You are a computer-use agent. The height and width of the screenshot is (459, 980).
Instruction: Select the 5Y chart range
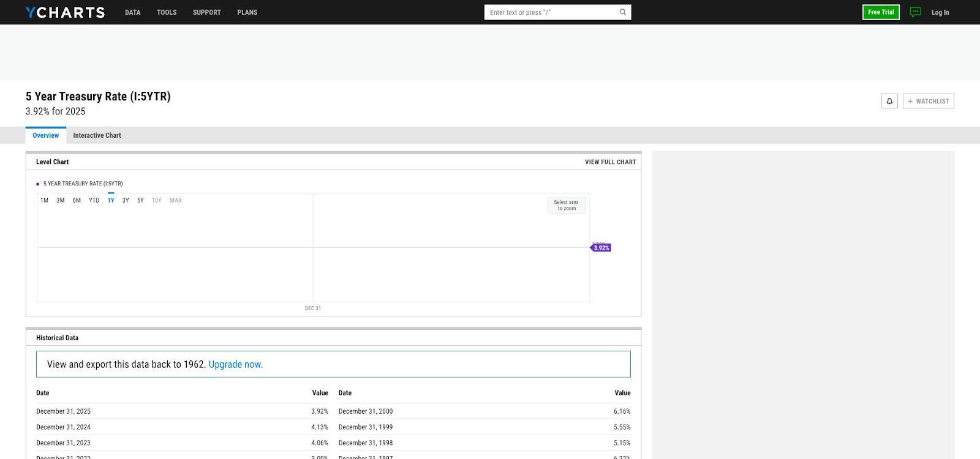click(x=140, y=200)
